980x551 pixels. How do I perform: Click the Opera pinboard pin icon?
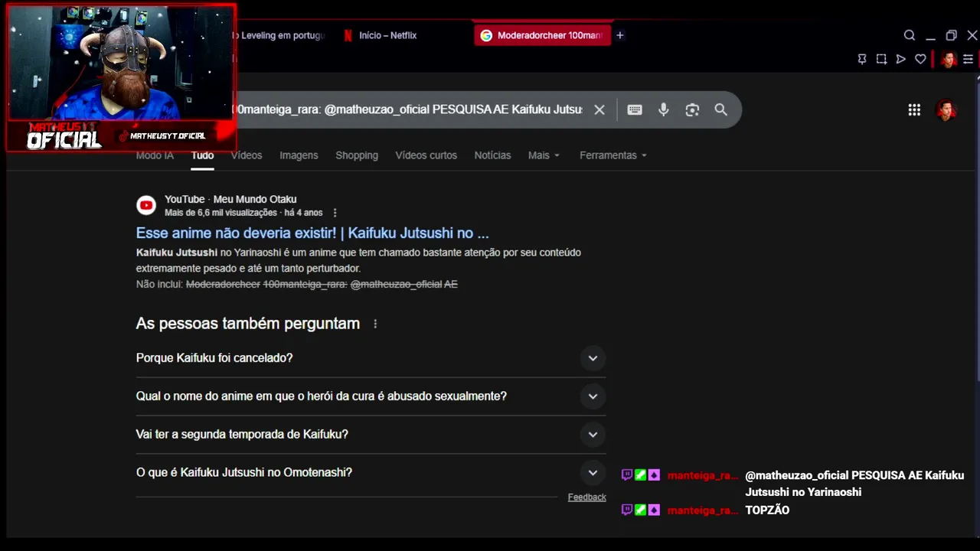pyautogui.click(x=862, y=59)
